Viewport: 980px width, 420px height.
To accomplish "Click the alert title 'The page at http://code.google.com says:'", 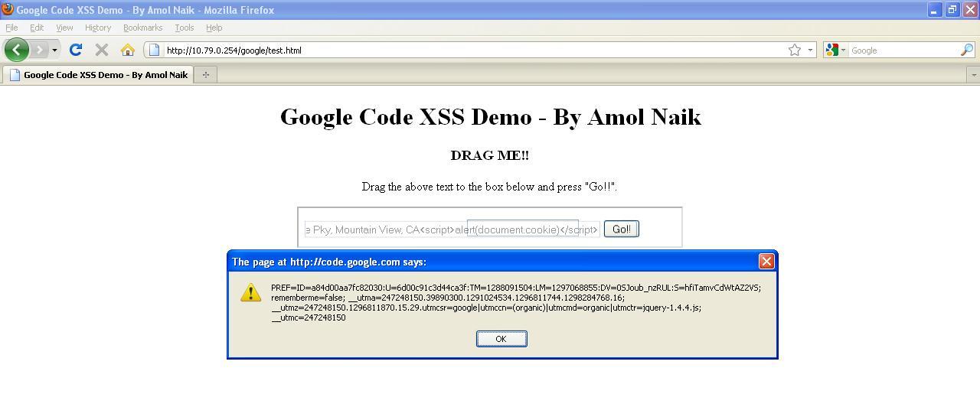I will coord(329,262).
